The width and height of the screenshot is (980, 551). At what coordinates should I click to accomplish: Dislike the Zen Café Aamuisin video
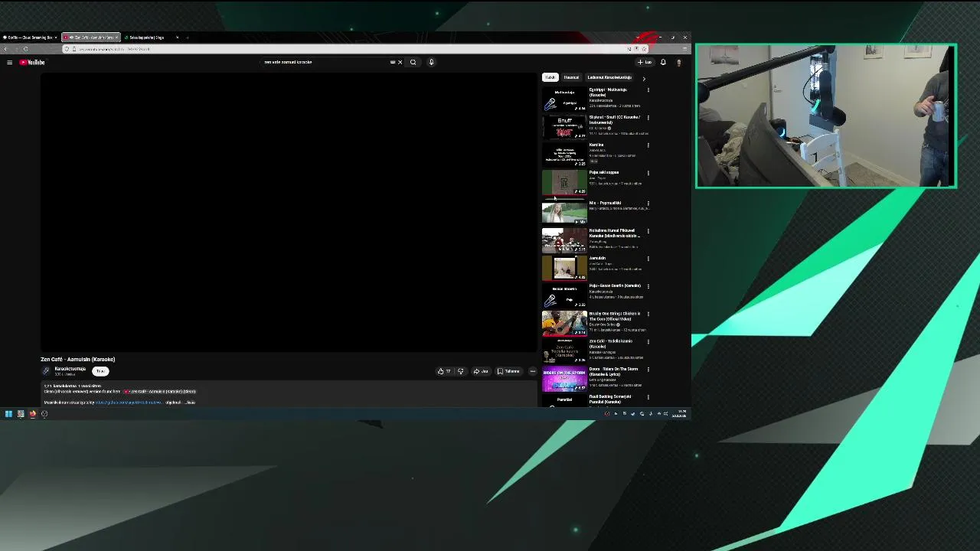click(460, 371)
